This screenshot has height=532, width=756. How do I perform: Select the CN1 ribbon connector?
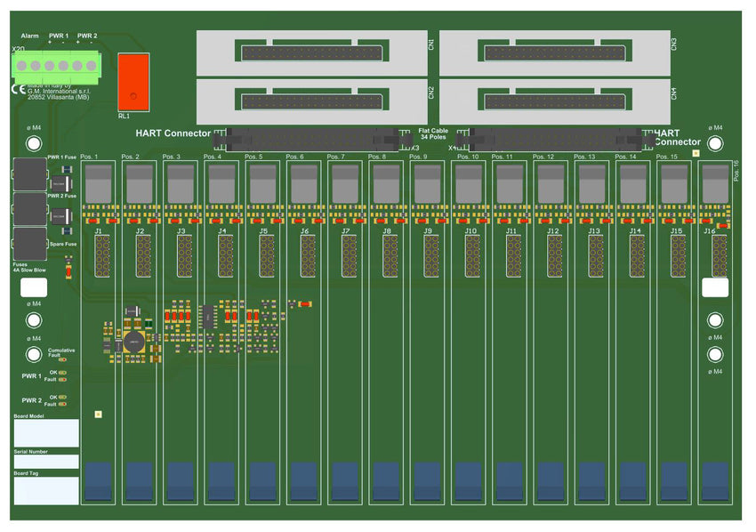311,52
